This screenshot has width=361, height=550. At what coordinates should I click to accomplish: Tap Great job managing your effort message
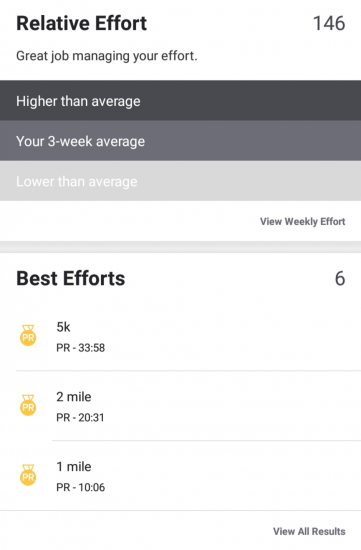107,56
